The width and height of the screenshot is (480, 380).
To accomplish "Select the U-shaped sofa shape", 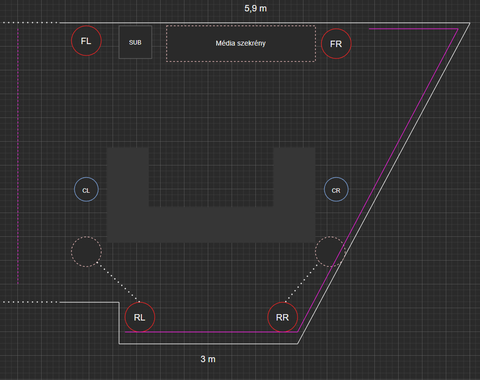I will tap(211, 224).
